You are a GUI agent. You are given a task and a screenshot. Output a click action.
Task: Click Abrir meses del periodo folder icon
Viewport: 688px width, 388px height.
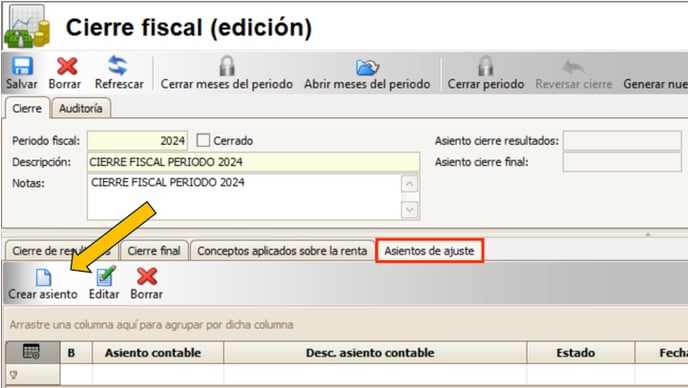pos(367,67)
